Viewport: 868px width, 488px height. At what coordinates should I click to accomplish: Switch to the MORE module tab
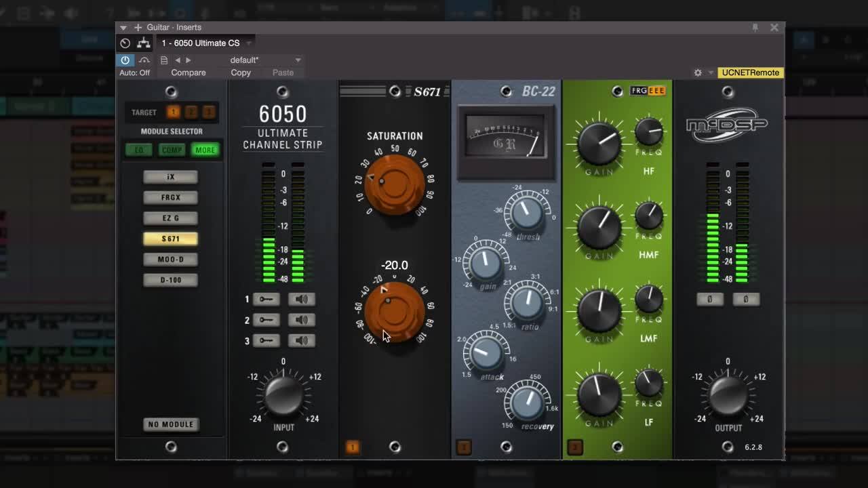[x=205, y=150]
